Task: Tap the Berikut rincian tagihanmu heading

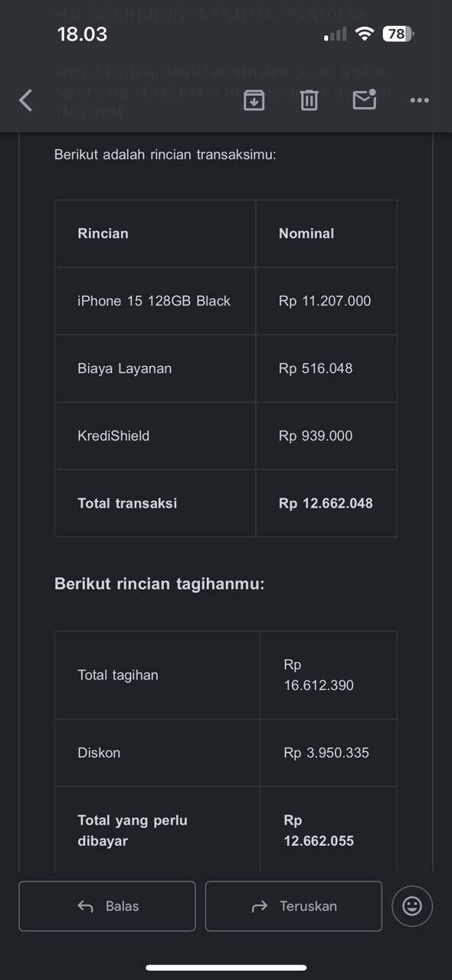Action: (159, 584)
